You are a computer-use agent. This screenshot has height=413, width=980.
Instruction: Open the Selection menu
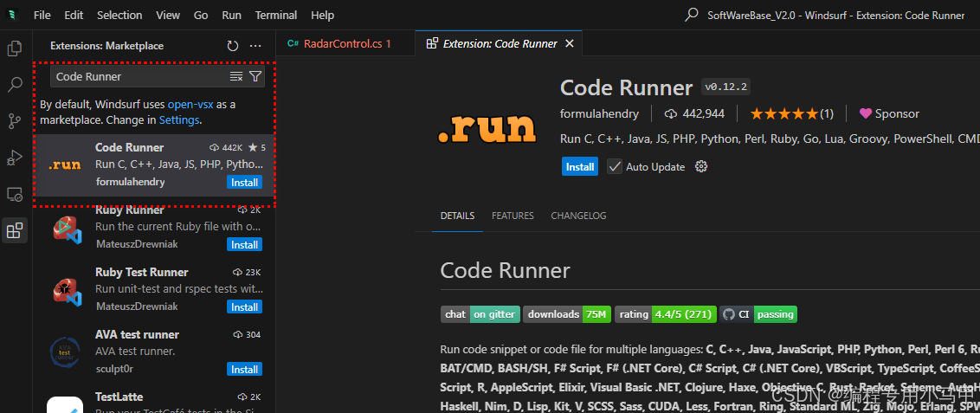click(119, 15)
